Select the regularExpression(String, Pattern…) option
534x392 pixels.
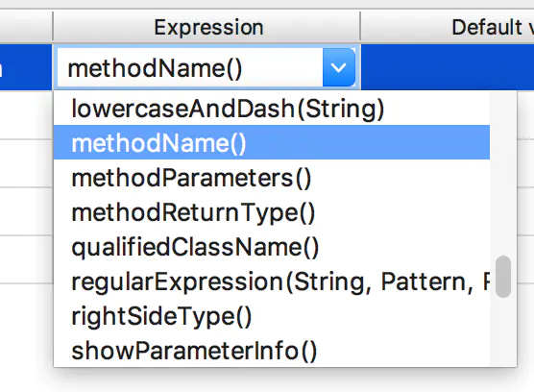click(272, 282)
